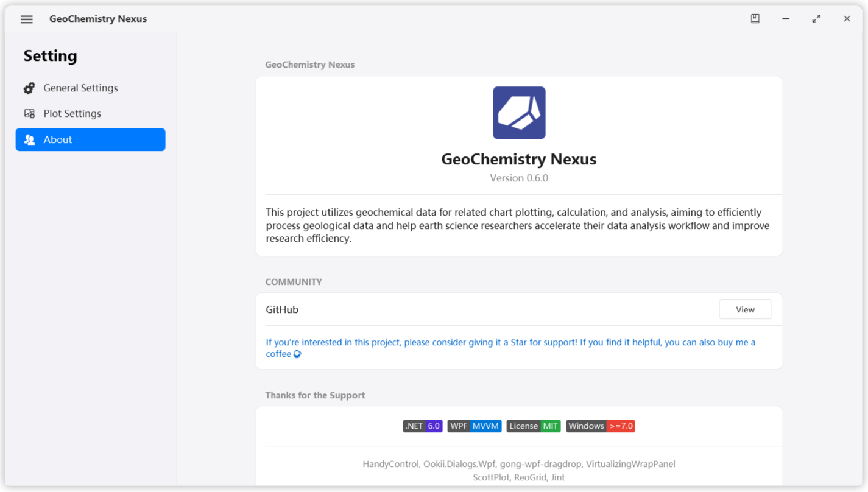Click the bookmarked book icon in title bar
Image resolution: width=868 pixels, height=492 pixels.
(x=755, y=19)
